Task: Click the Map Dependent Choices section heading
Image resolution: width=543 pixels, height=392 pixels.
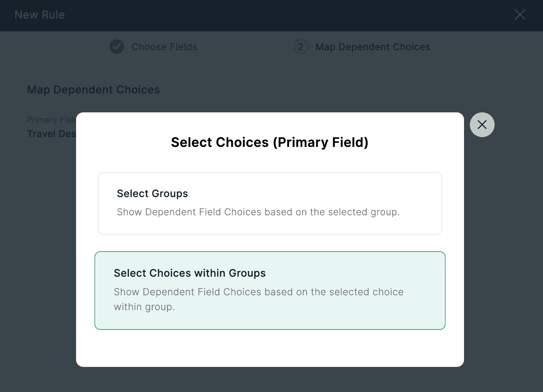Action: 94,90
